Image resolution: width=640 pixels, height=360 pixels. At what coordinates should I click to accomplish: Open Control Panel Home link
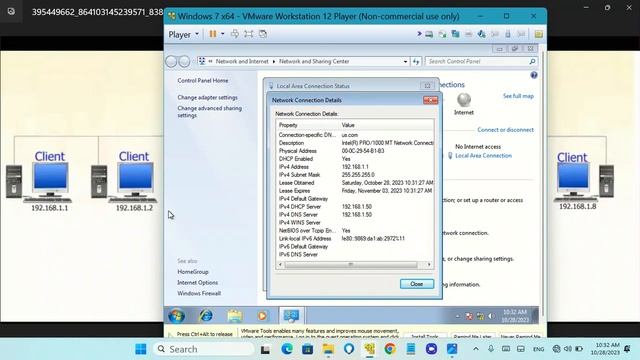[x=202, y=80]
